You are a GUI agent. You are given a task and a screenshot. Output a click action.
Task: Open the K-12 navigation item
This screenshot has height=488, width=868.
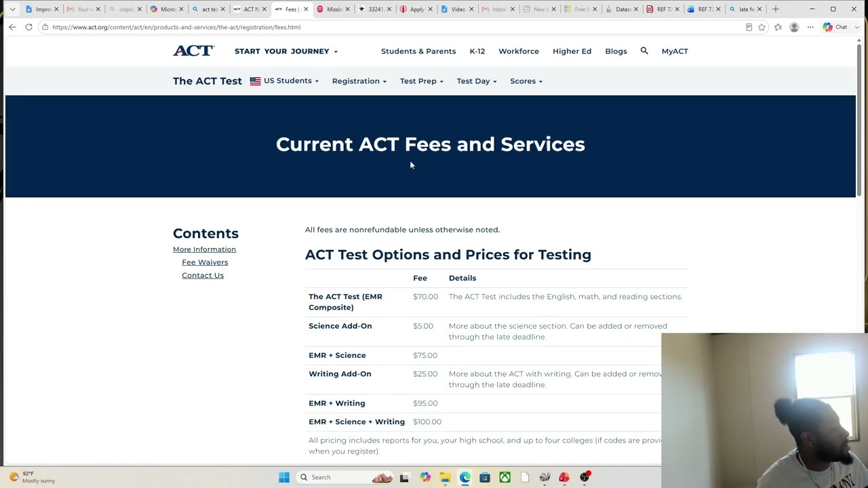click(x=477, y=51)
